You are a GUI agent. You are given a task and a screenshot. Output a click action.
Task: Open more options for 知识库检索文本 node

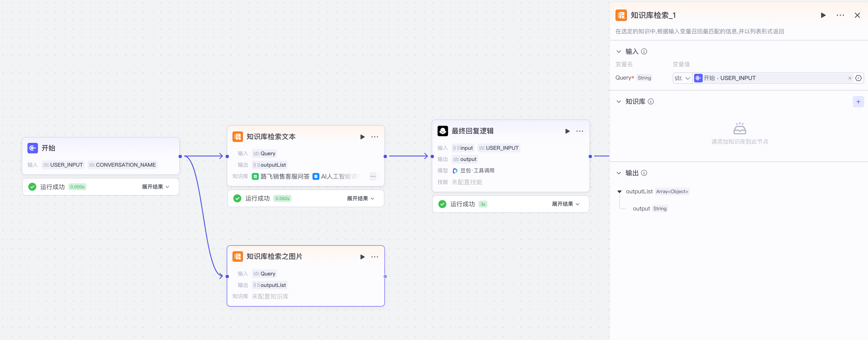pos(374,137)
